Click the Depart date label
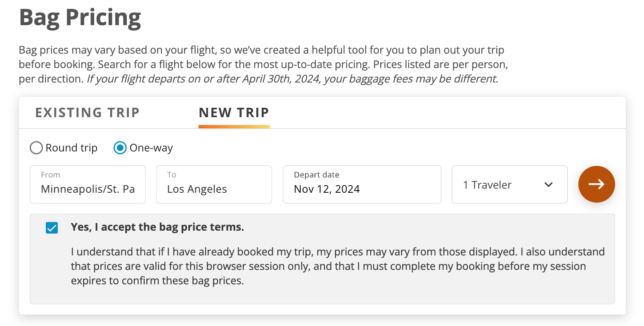 click(316, 175)
